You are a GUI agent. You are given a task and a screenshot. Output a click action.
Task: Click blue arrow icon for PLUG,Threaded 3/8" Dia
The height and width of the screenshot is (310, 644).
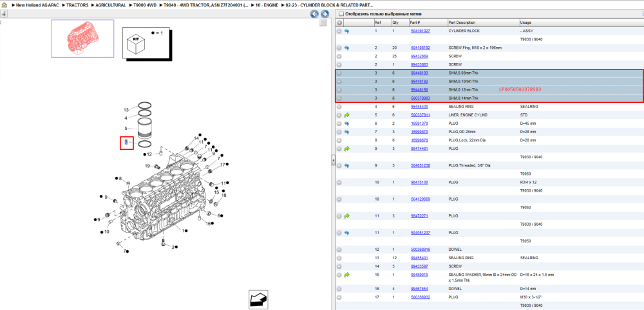pos(346,166)
